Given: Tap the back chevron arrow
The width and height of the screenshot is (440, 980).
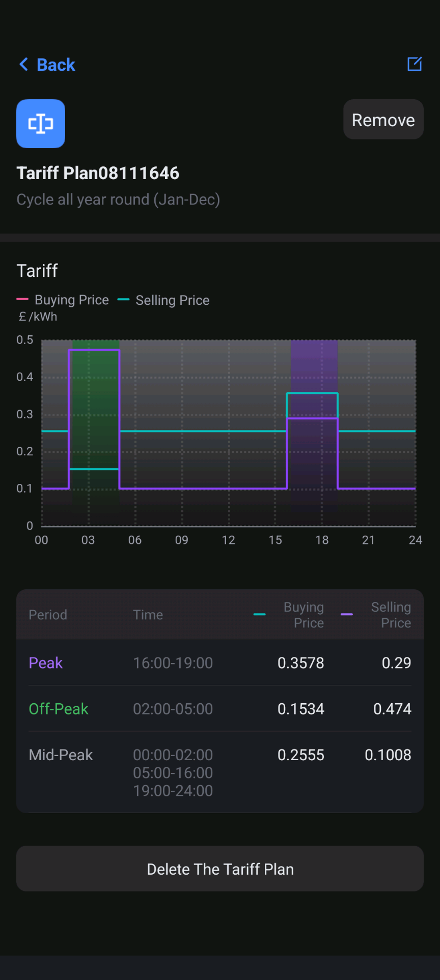Looking at the screenshot, I should click(23, 65).
